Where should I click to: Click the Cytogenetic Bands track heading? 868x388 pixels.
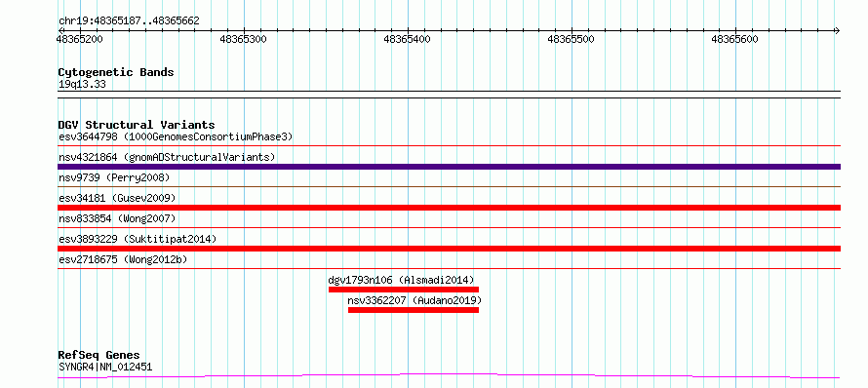(116, 72)
